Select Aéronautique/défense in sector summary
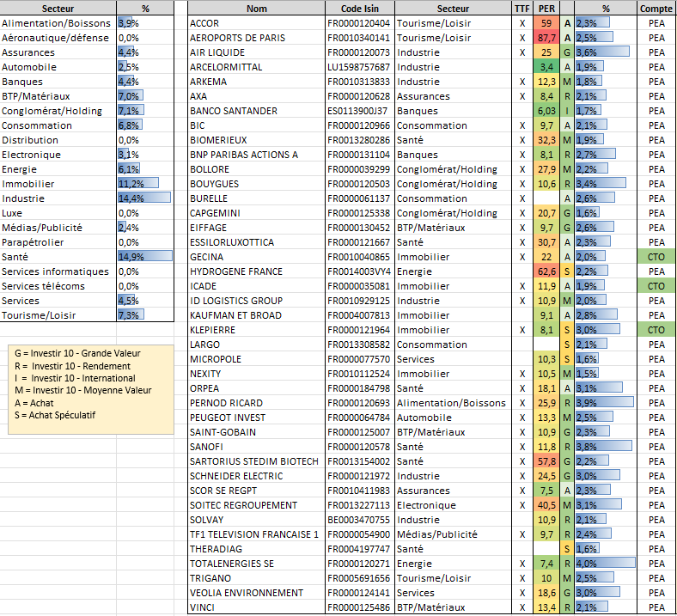 58,38
